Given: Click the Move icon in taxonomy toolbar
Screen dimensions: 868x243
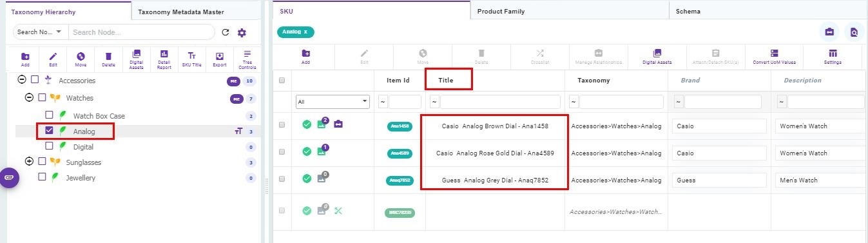Looking at the screenshot, I should pyautogui.click(x=81, y=56).
